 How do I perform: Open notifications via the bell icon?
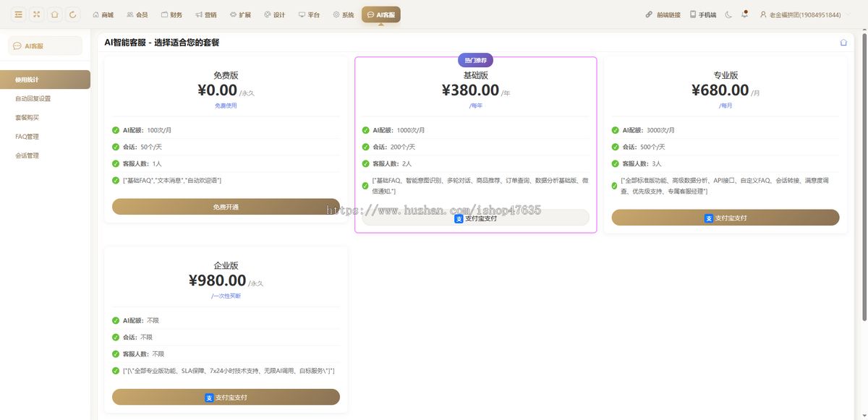745,14
